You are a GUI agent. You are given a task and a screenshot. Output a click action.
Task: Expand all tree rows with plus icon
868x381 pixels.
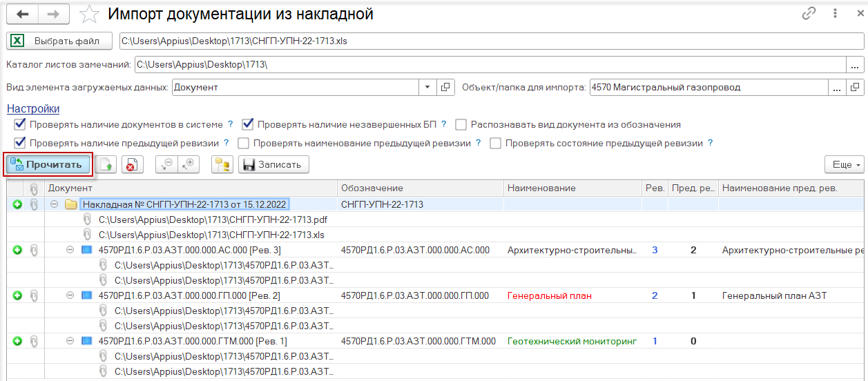(x=189, y=164)
